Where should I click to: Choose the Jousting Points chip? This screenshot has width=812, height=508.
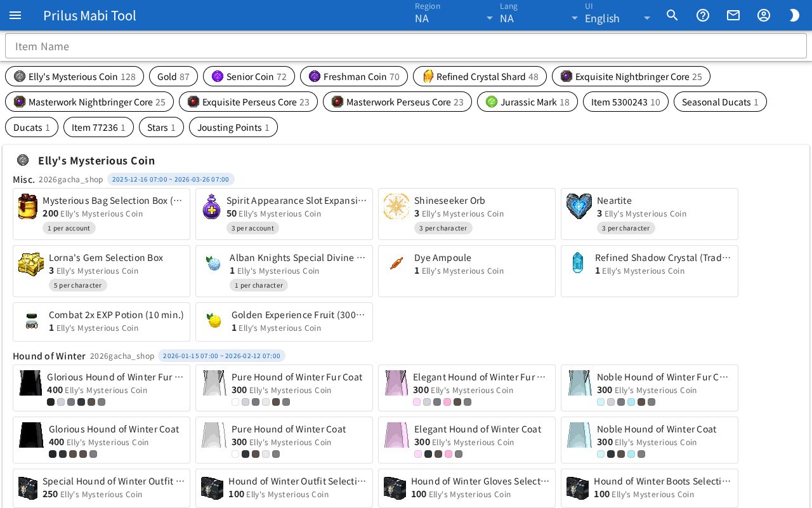pyautogui.click(x=233, y=128)
